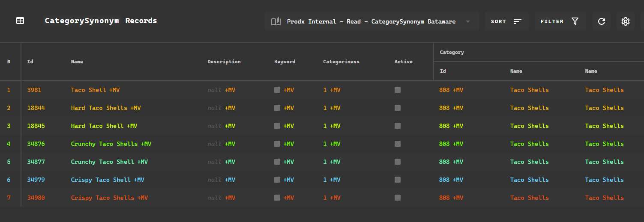Click the refresh icon
This screenshot has width=644, height=222.
[x=602, y=21]
